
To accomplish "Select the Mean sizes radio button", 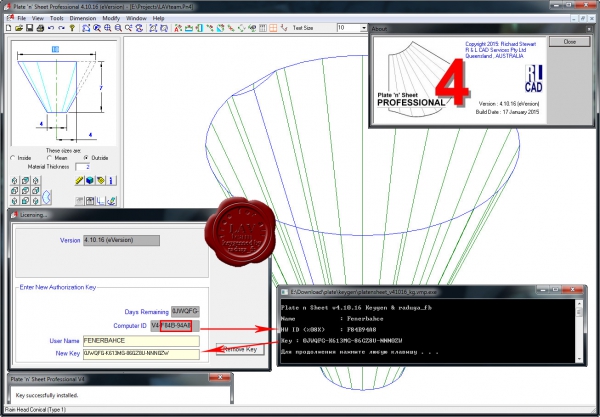I will [x=49, y=158].
